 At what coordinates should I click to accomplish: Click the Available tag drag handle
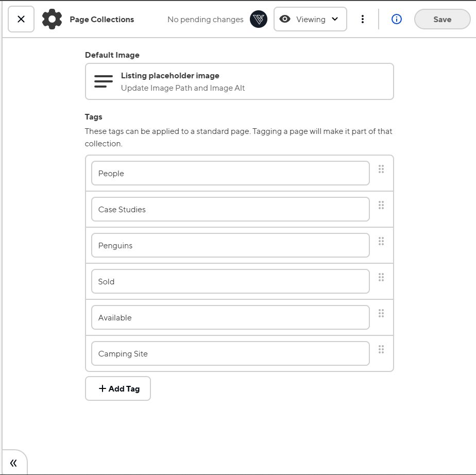[381, 313]
